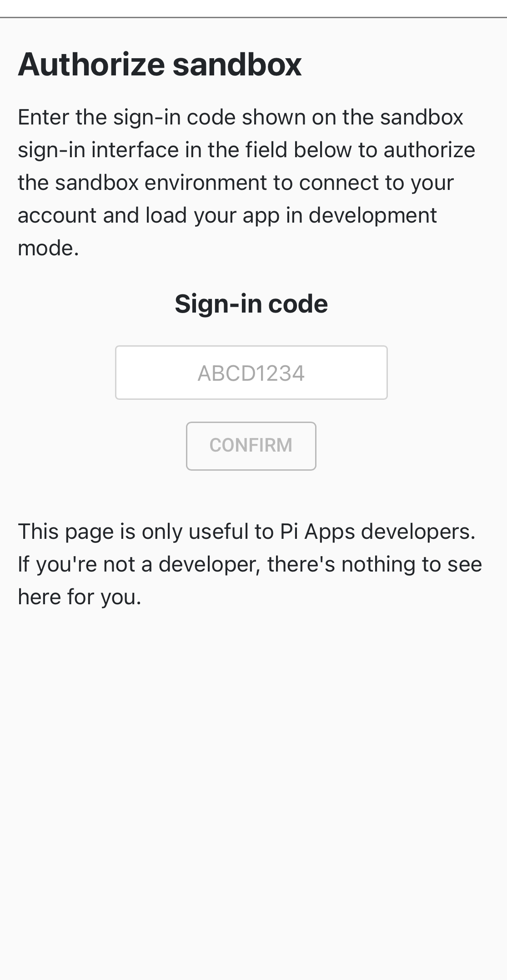
Task: Click the word sandbox in the title
Action: point(237,64)
